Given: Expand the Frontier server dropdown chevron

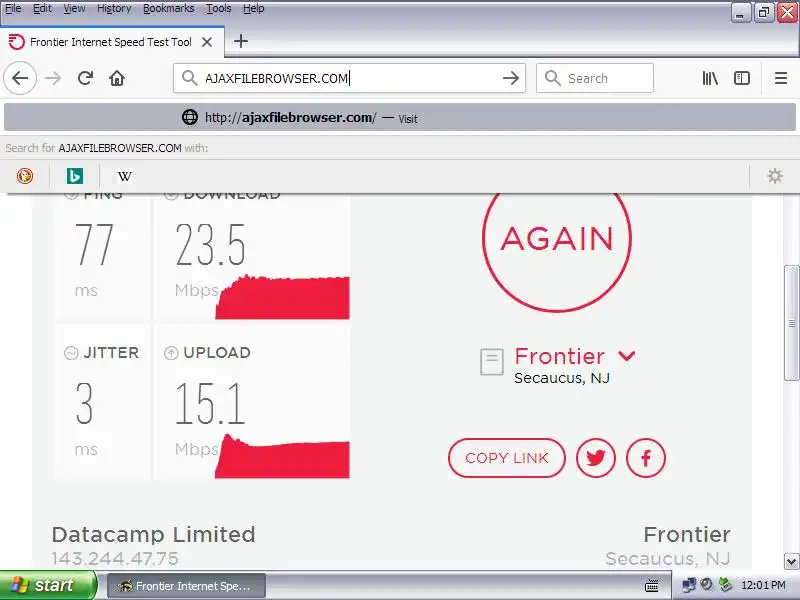Looking at the screenshot, I should tap(627, 356).
